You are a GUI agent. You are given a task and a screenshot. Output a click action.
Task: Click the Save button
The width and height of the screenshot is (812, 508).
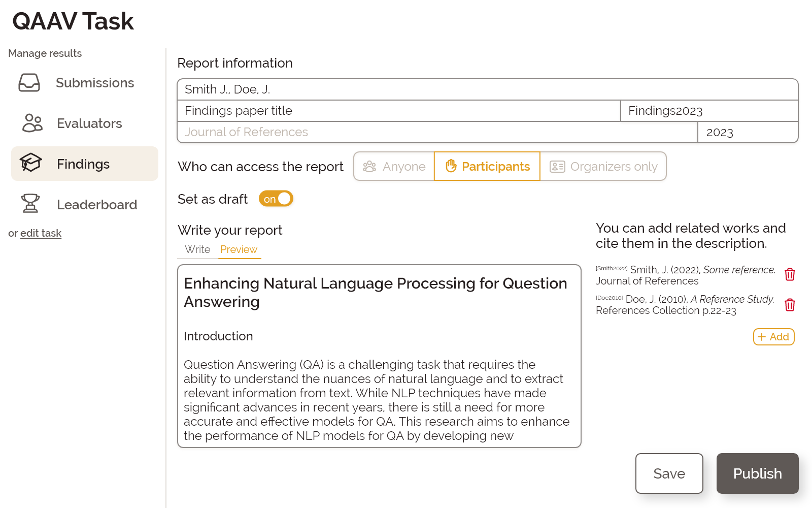point(669,473)
